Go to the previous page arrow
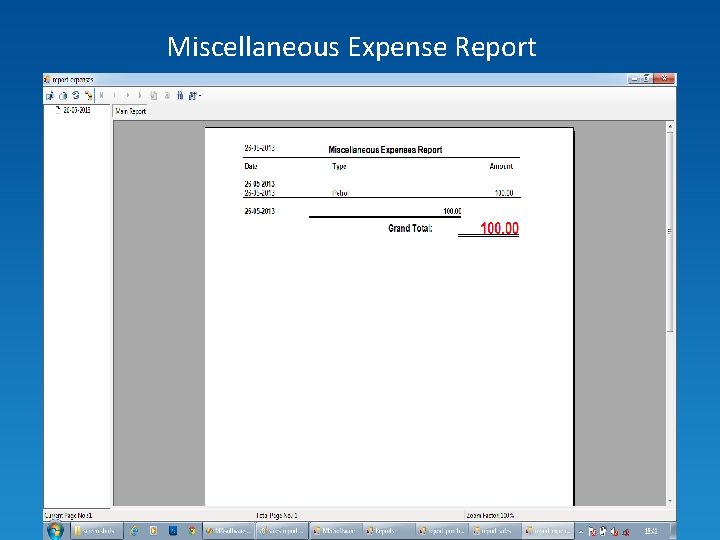720x540 pixels. pos(114,96)
